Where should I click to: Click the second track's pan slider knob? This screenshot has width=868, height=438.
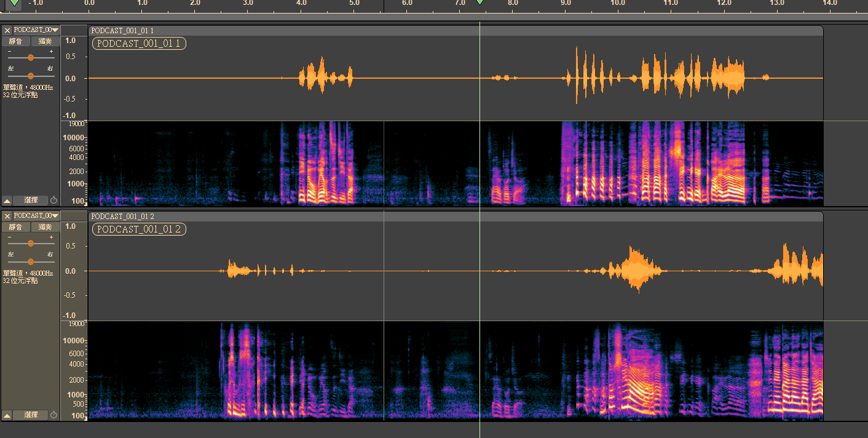click(31, 261)
